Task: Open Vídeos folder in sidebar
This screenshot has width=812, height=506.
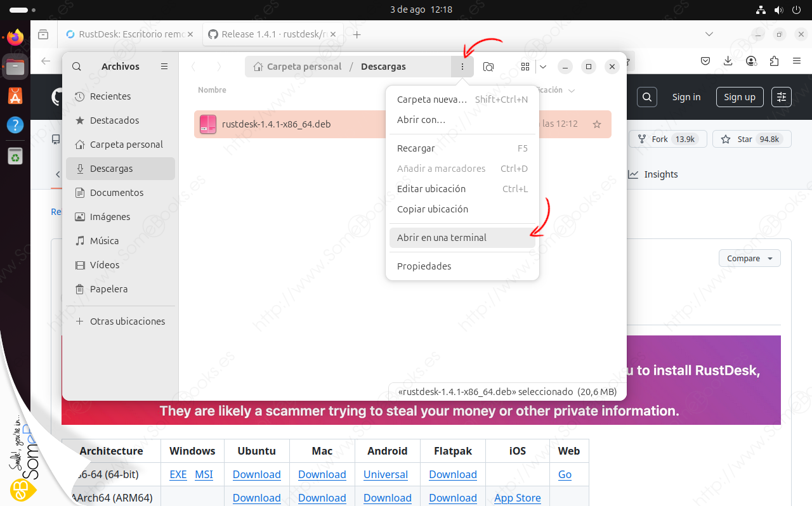Action: click(x=121, y=265)
